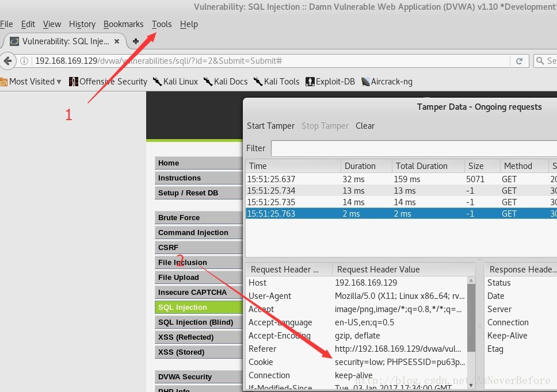Select the Vulnerability: SQL Inje... tab
The image size is (557, 392).
tap(66, 41)
